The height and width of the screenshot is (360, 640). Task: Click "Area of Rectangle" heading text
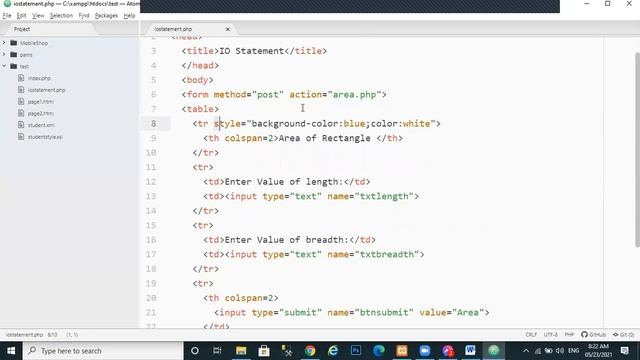(324, 138)
